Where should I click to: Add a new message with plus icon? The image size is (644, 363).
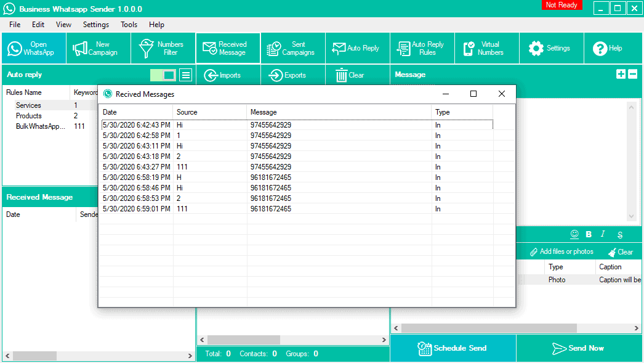[x=621, y=74]
